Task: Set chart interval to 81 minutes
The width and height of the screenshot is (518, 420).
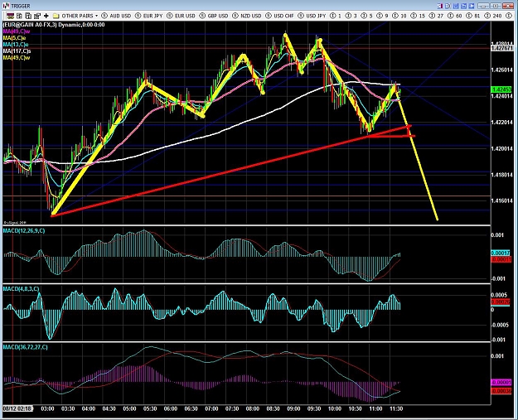Action: click(473, 16)
